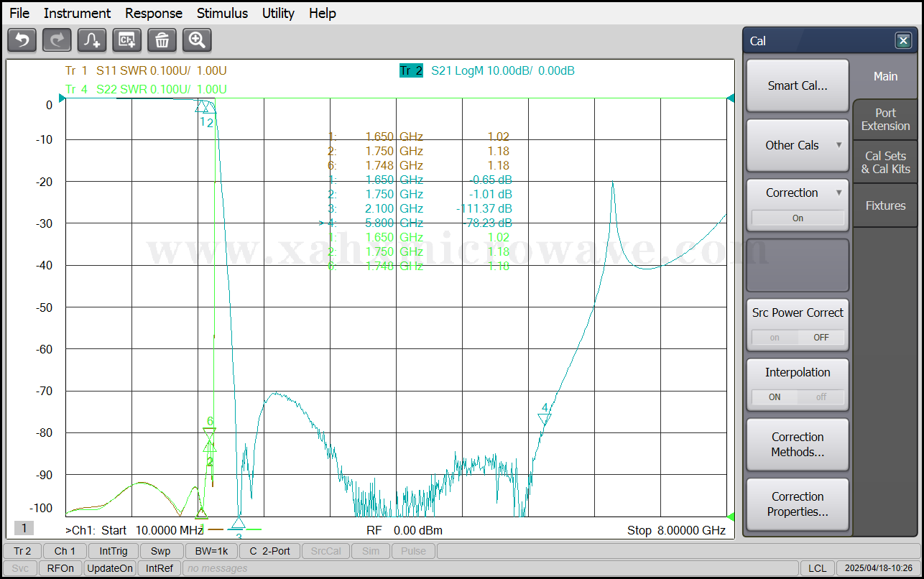Image resolution: width=924 pixels, height=579 pixels.
Task: Click the RF 0.00 dBm power readout
Action: (x=405, y=530)
